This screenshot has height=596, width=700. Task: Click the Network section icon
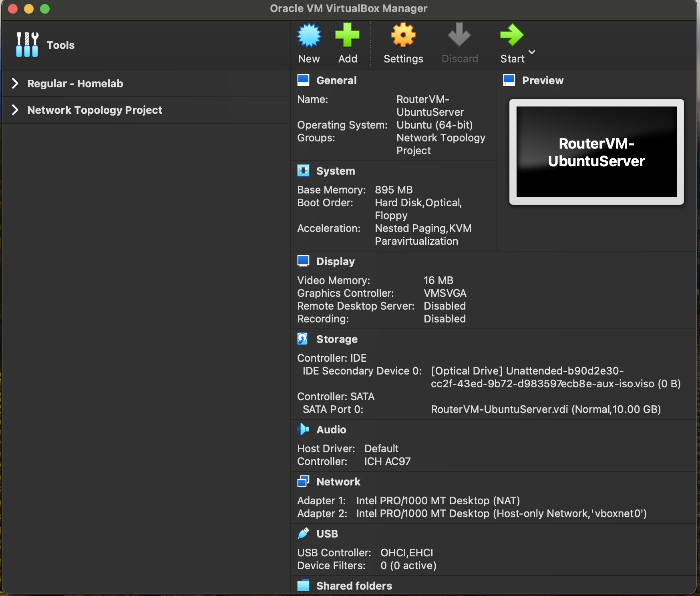303,481
